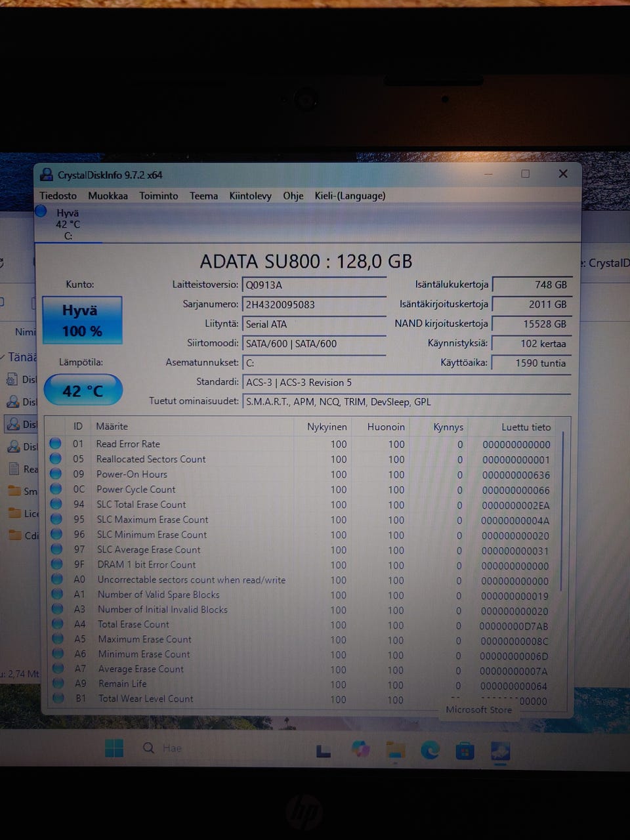Image resolution: width=630 pixels, height=840 pixels.
Task: Select the Rea... text file in File Explorer
Action: (x=23, y=469)
